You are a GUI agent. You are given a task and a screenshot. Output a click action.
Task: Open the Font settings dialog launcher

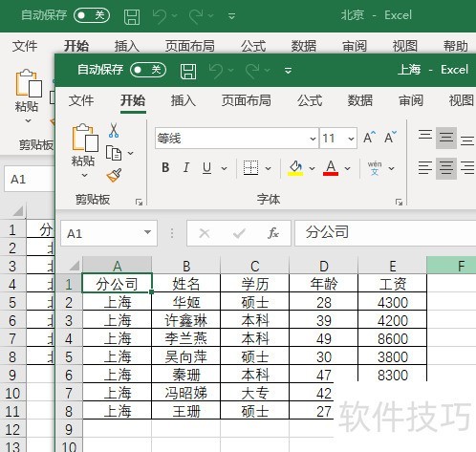399,202
